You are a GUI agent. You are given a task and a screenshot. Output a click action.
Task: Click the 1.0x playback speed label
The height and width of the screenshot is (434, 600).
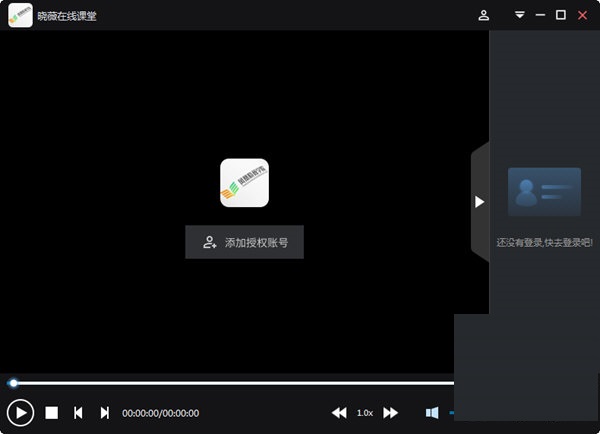pos(365,412)
